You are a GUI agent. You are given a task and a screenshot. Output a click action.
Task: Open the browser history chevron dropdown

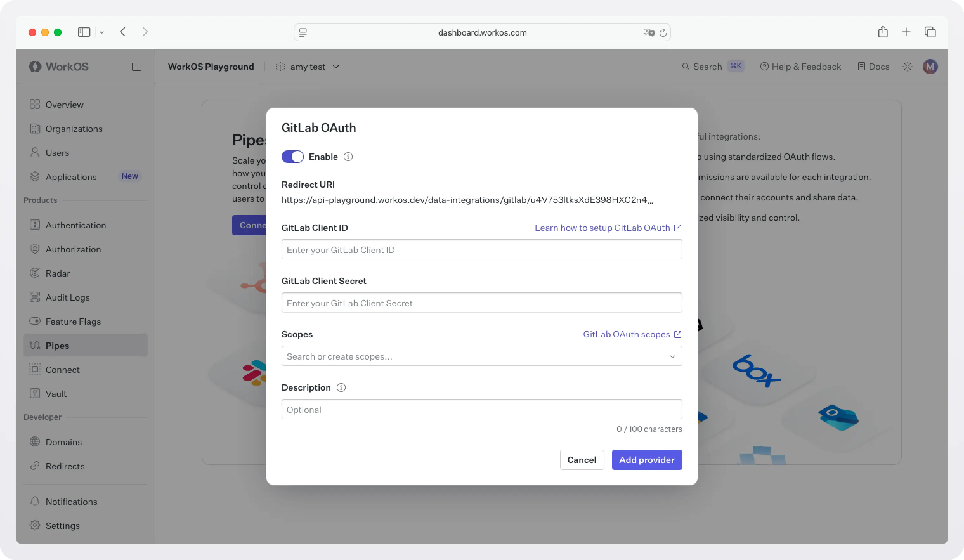pyautogui.click(x=102, y=32)
